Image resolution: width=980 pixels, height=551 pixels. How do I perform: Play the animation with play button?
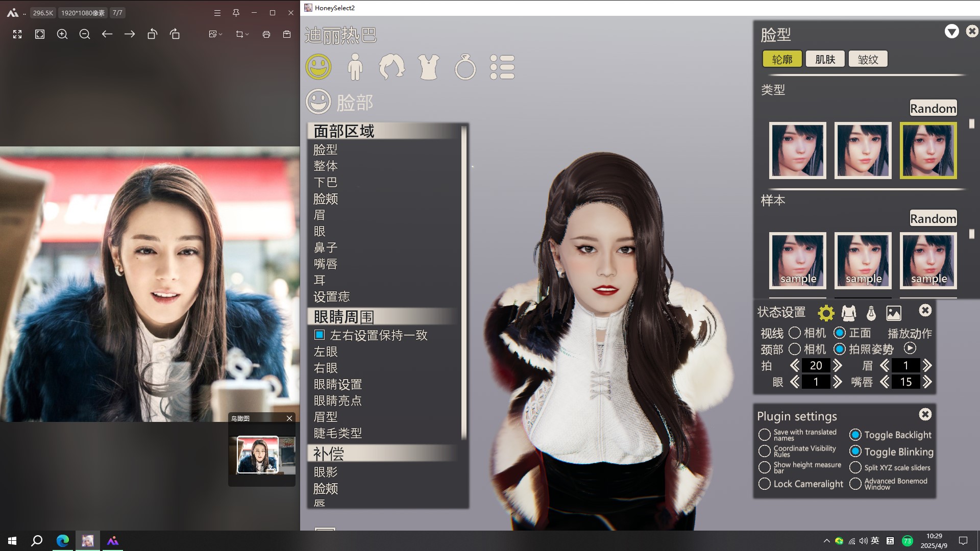[910, 348]
